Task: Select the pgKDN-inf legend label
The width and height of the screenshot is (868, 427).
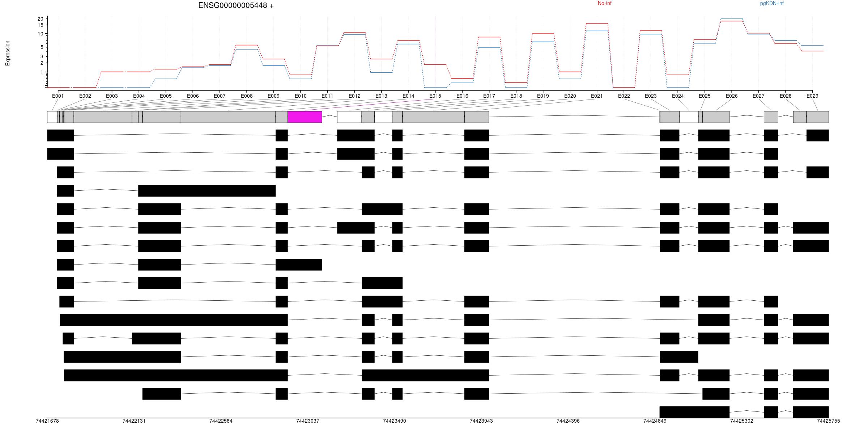Action: point(772,3)
